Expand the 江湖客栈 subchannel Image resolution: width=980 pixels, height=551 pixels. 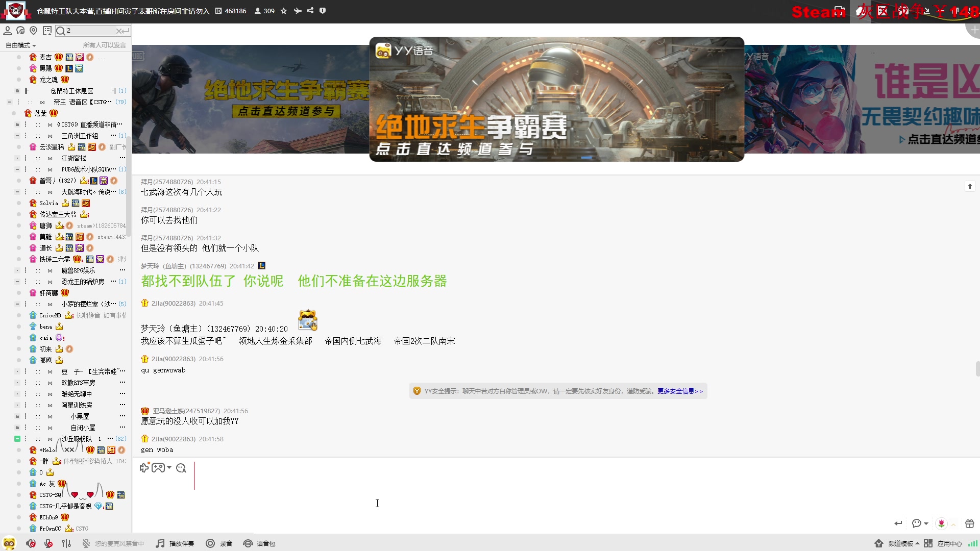pyautogui.click(x=17, y=158)
